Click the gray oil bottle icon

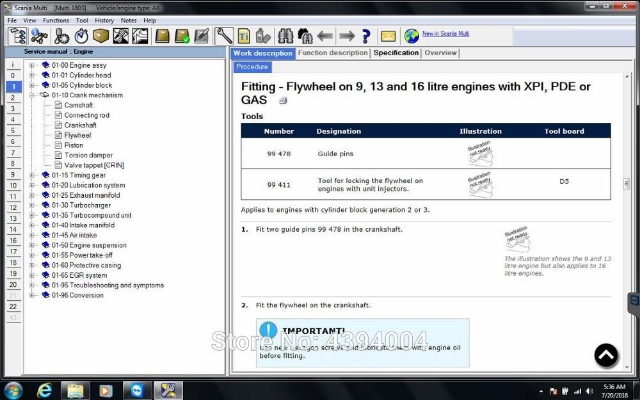pyautogui.click(x=263, y=36)
